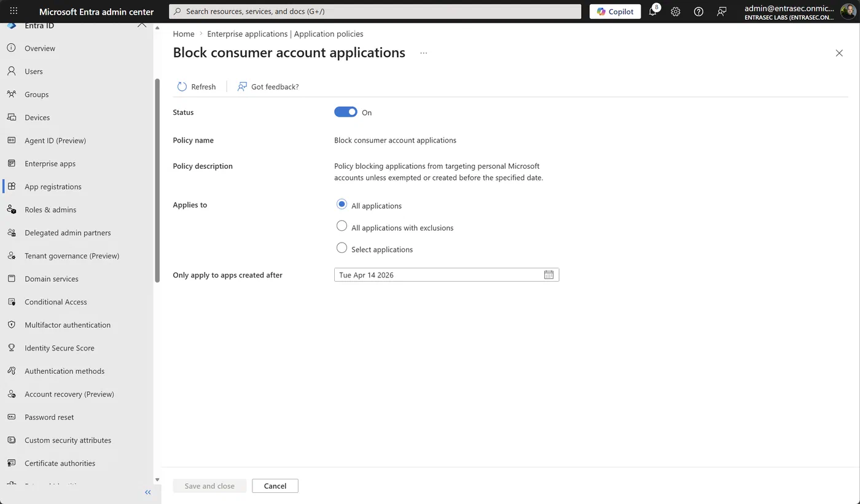Click the date field showing Tue Apr 14 2026
Image resolution: width=860 pixels, height=504 pixels.
(447, 275)
